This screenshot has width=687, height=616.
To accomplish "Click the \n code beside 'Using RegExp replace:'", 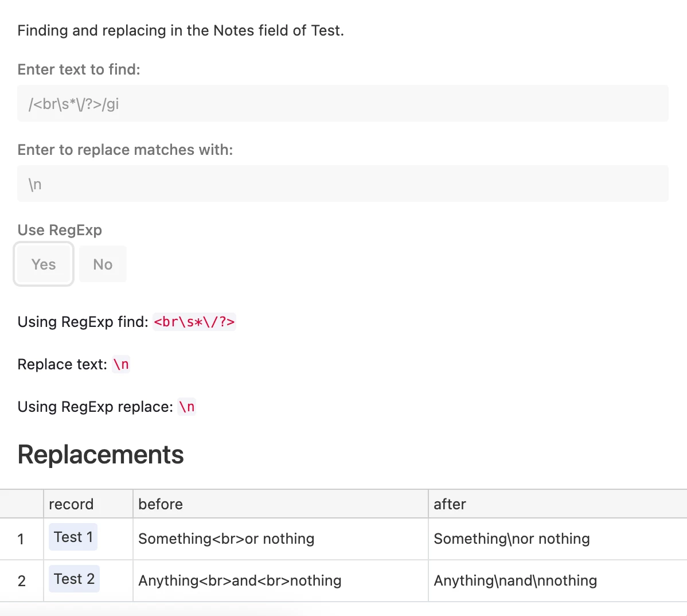I will point(186,407).
